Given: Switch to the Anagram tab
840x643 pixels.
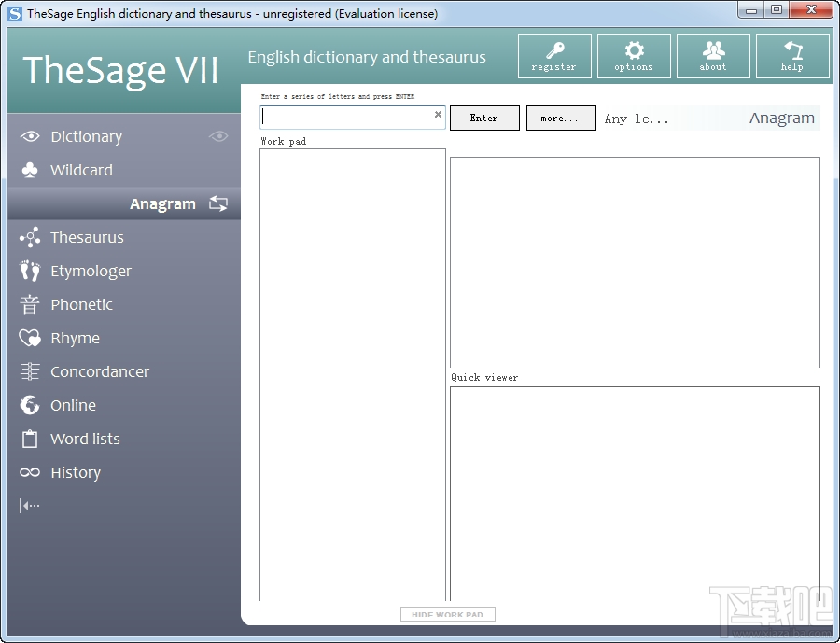Looking at the screenshot, I should pyautogui.click(x=163, y=203).
